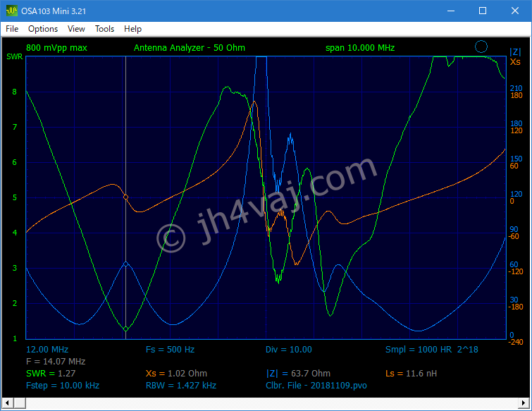Screen dimensions: 532x411
Task: Click 'Xs = 1.02 Ohm' readout
Action: [176, 374]
